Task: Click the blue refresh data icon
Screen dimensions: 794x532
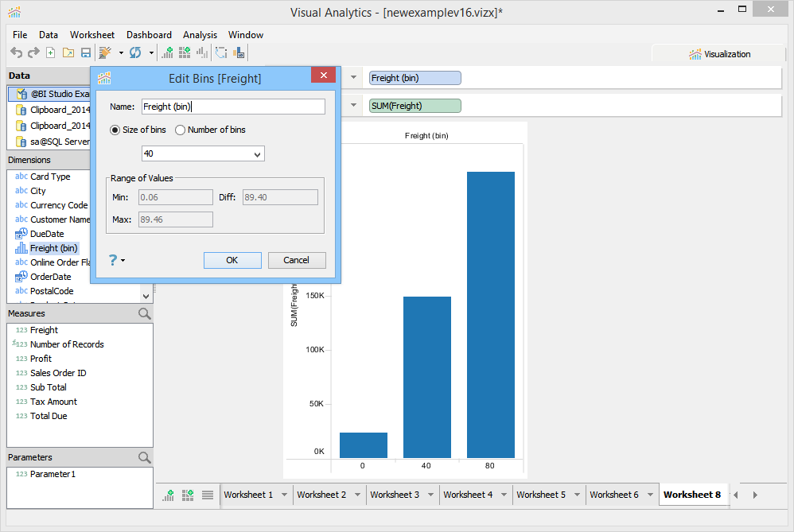Action: coord(135,52)
